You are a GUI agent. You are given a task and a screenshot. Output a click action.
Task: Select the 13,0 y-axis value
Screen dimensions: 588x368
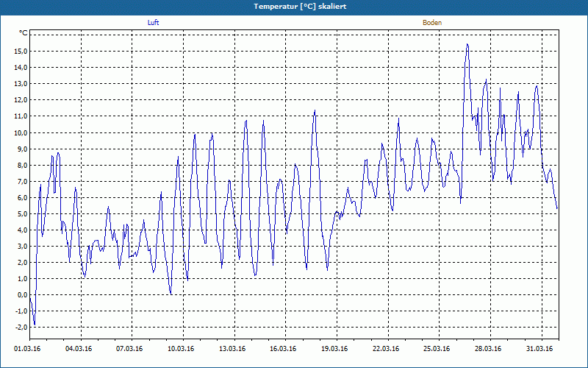pyautogui.click(x=21, y=84)
